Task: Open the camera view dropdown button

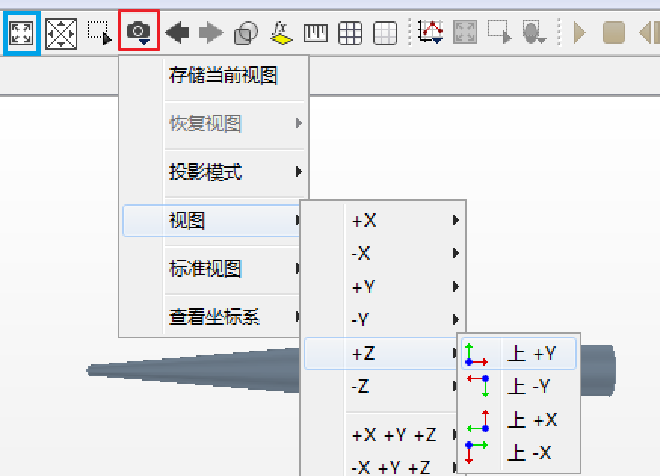Action: point(139,30)
